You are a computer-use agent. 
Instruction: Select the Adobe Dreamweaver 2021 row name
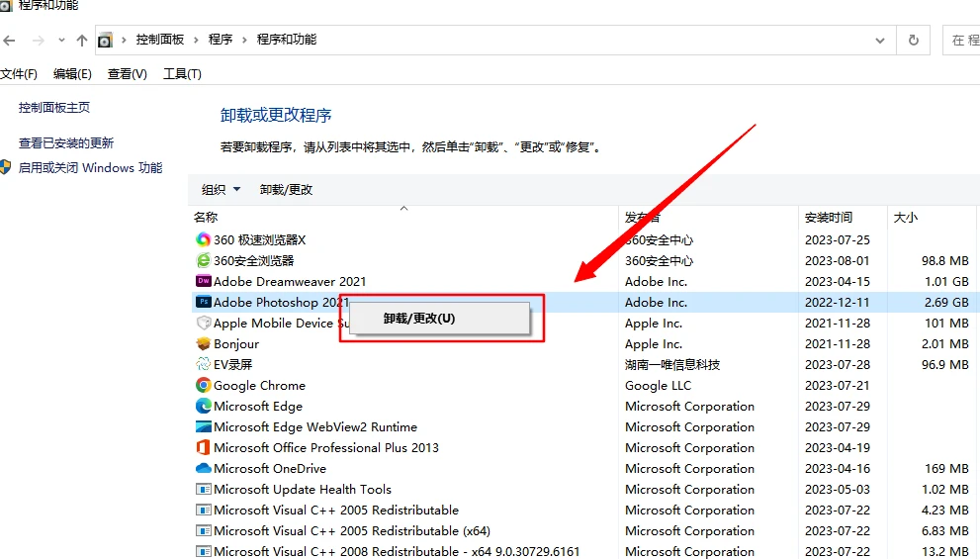click(x=290, y=281)
